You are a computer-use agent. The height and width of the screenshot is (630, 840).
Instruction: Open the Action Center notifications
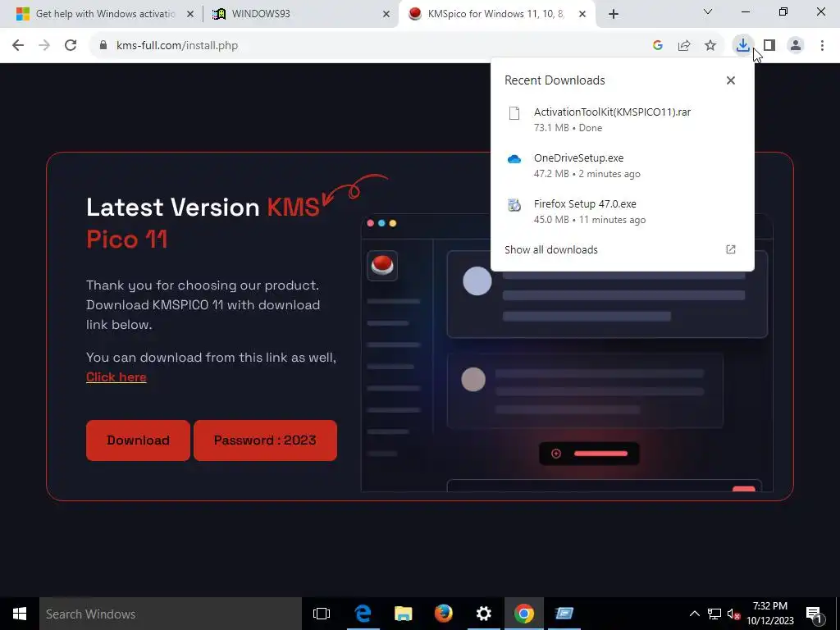click(815, 614)
